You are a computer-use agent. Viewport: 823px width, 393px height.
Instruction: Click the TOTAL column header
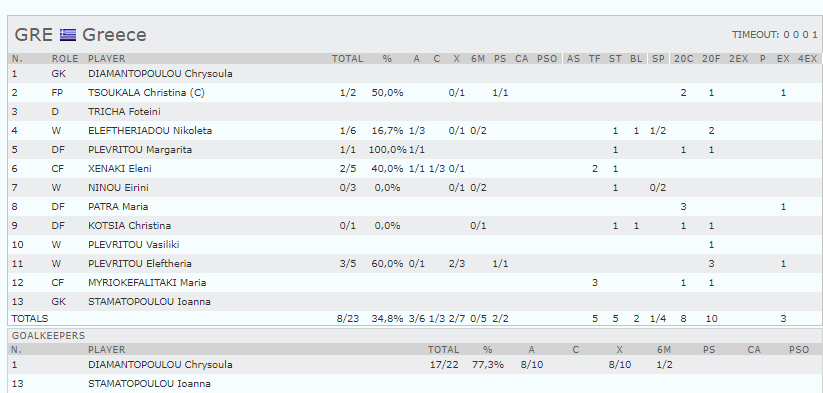pos(347,59)
